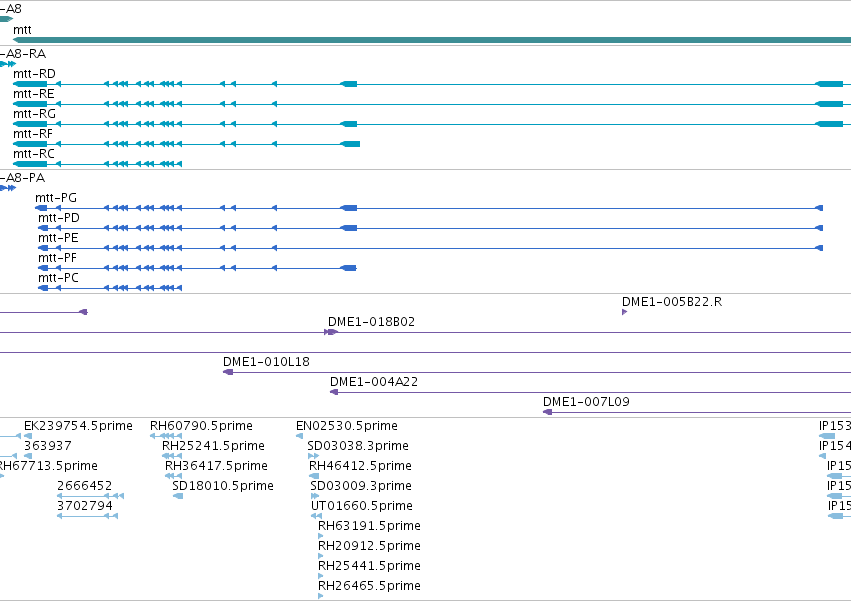
Task: Select the mtt-RD transcript label
Action: click(34, 74)
